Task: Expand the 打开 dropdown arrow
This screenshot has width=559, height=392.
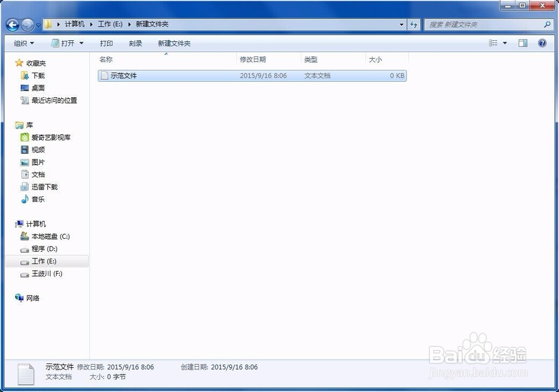Action: pyautogui.click(x=81, y=43)
